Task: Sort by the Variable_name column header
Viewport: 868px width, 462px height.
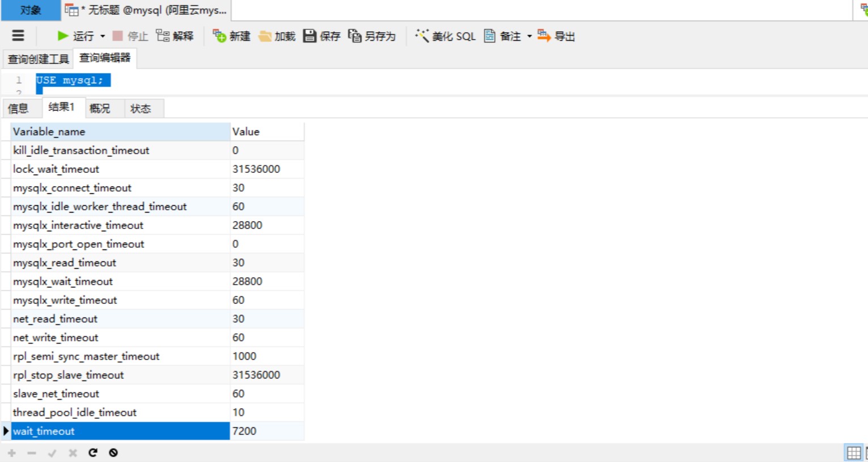Action: pyautogui.click(x=120, y=132)
